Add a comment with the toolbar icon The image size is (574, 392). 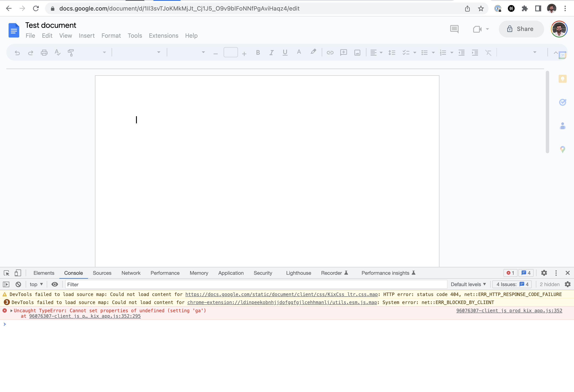(344, 52)
